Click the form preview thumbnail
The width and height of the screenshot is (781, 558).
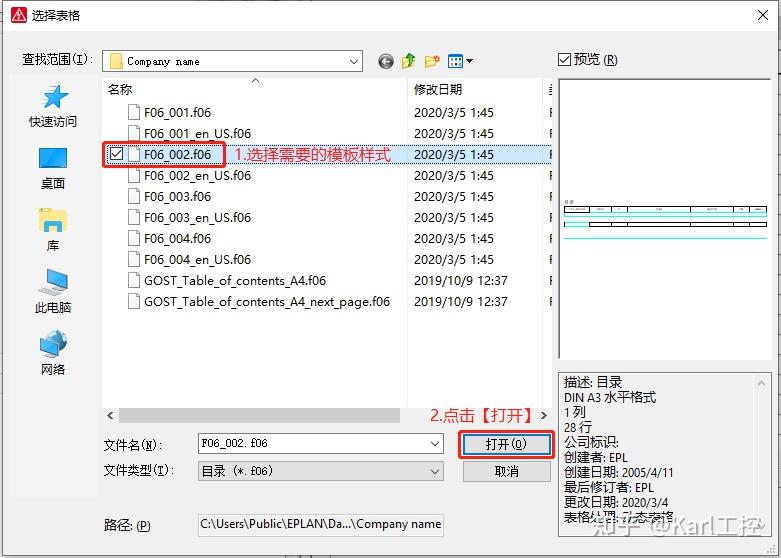coord(665,219)
